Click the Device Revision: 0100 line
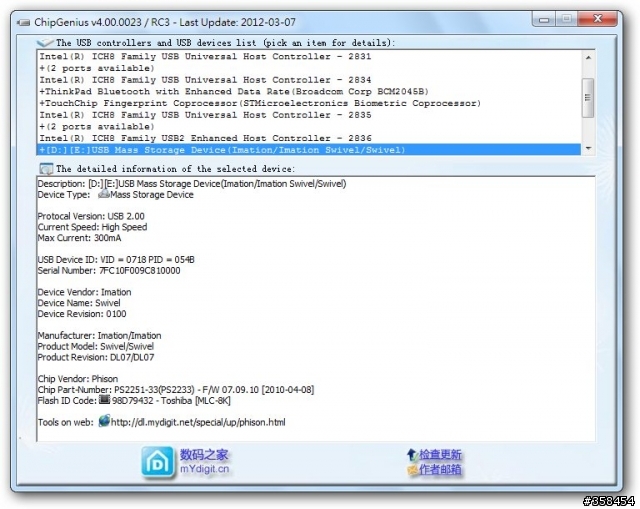Viewport: 640px width, 509px height. pos(82,314)
